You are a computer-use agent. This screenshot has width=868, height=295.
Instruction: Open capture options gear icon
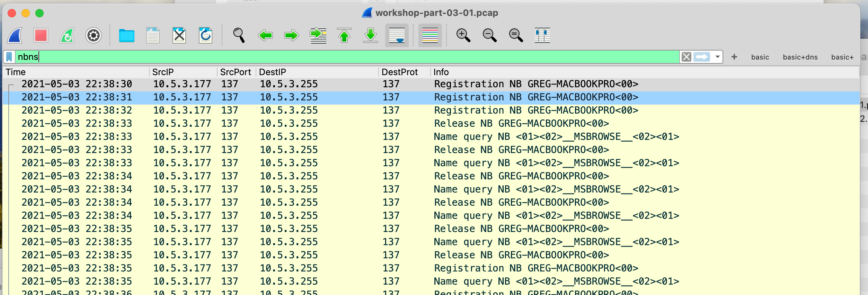pos(93,35)
